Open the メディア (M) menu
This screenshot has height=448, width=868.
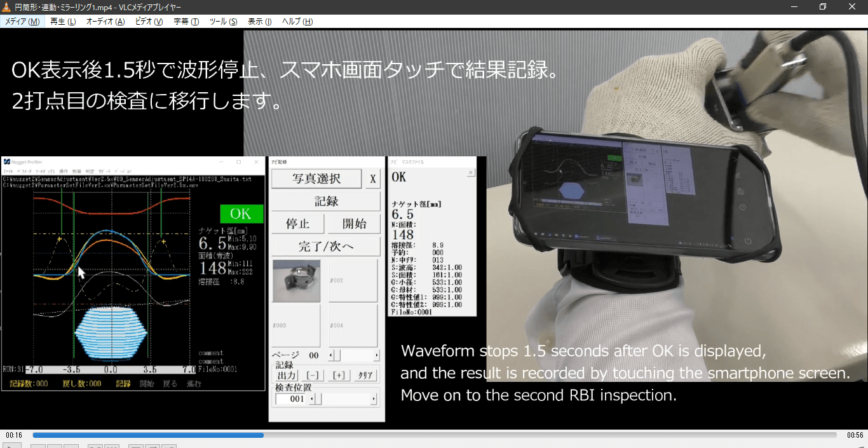pyautogui.click(x=22, y=22)
